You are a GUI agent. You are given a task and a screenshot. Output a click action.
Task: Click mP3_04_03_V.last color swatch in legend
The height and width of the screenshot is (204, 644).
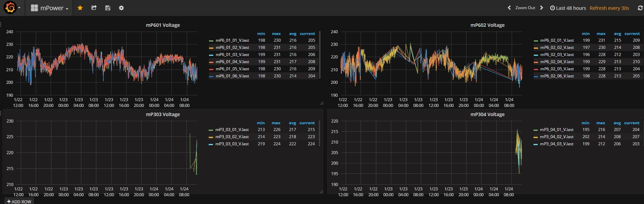(x=535, y=144)
